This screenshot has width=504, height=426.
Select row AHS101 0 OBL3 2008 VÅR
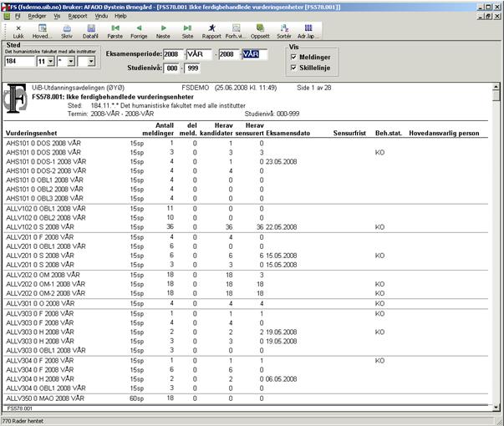point(246,198)
